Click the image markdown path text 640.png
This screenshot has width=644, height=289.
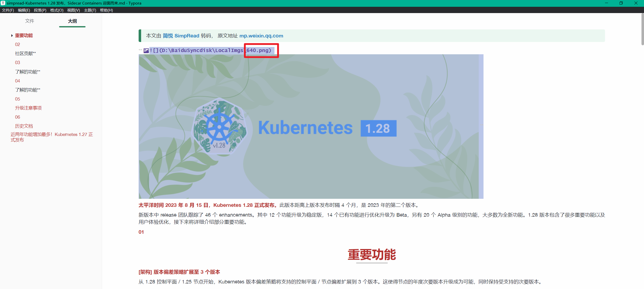(x=257, y=51)
